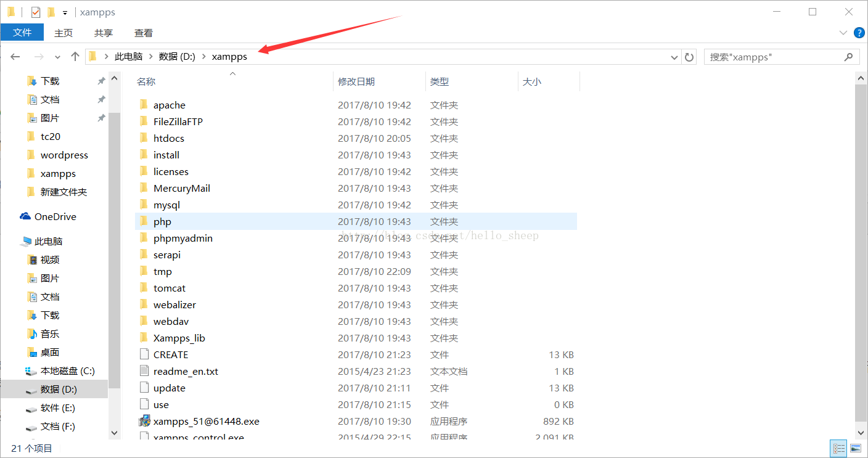The height and width of the screenshot is (458, 868).
Task: Refresh the current folder view
Action: tap(689, 57)
